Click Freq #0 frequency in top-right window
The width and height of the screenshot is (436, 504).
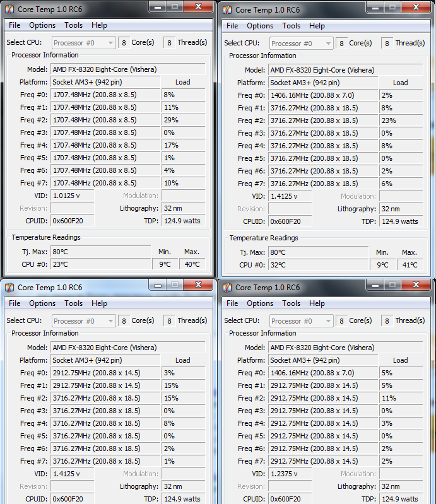(323, 95)
